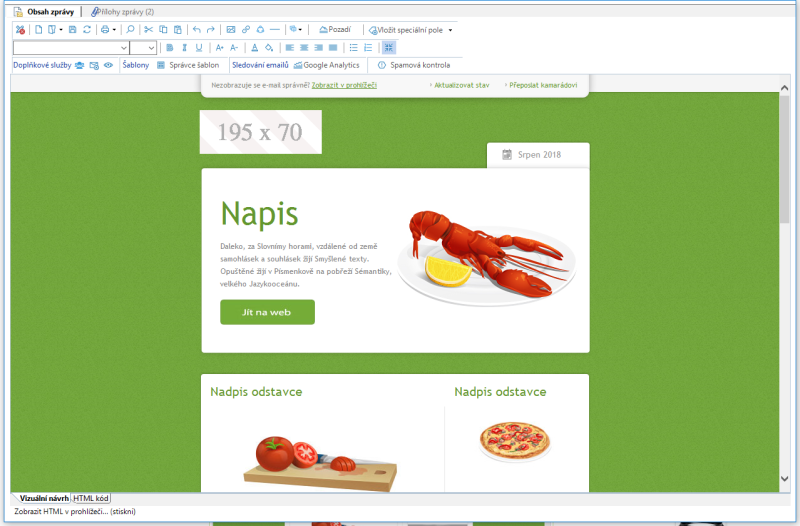
Task: Toggle the preview eye icon
Action: point(108,65)
